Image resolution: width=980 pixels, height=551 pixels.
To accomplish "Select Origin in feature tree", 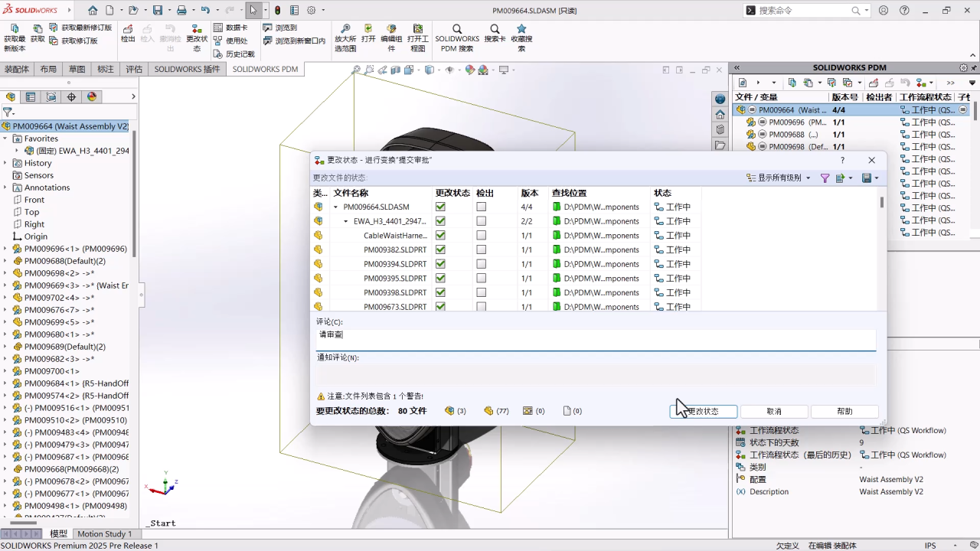I will (35, 236).
